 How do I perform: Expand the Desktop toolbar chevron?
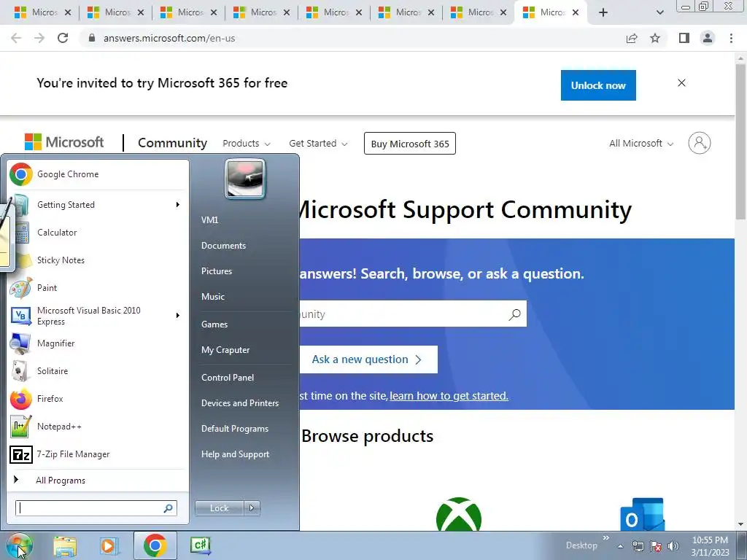[606, 538]
